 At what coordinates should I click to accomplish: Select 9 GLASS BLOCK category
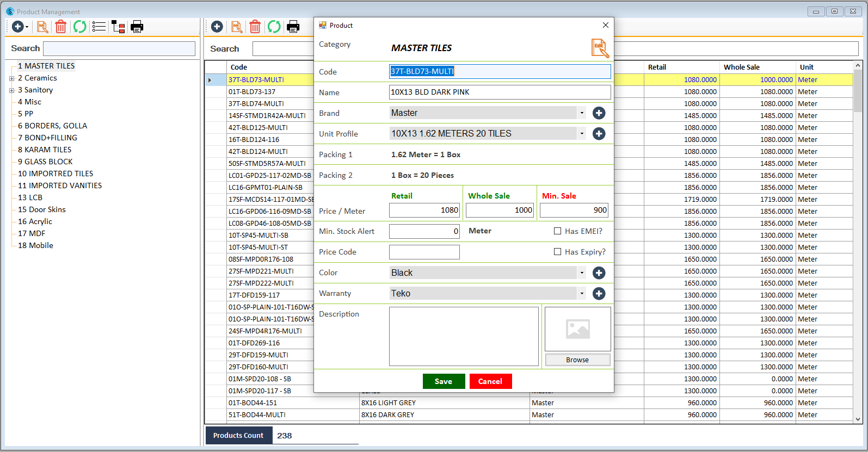pyautogui.click(x=45, y=162)
